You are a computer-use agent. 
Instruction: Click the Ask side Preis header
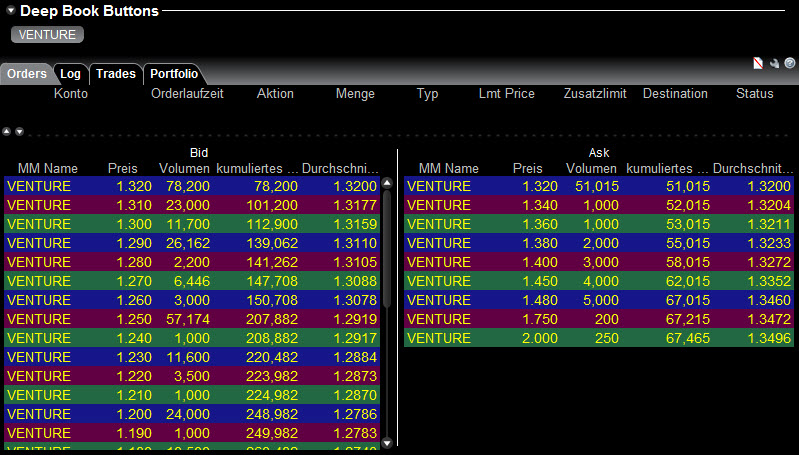pyautogui.click(x=528, y=169)
